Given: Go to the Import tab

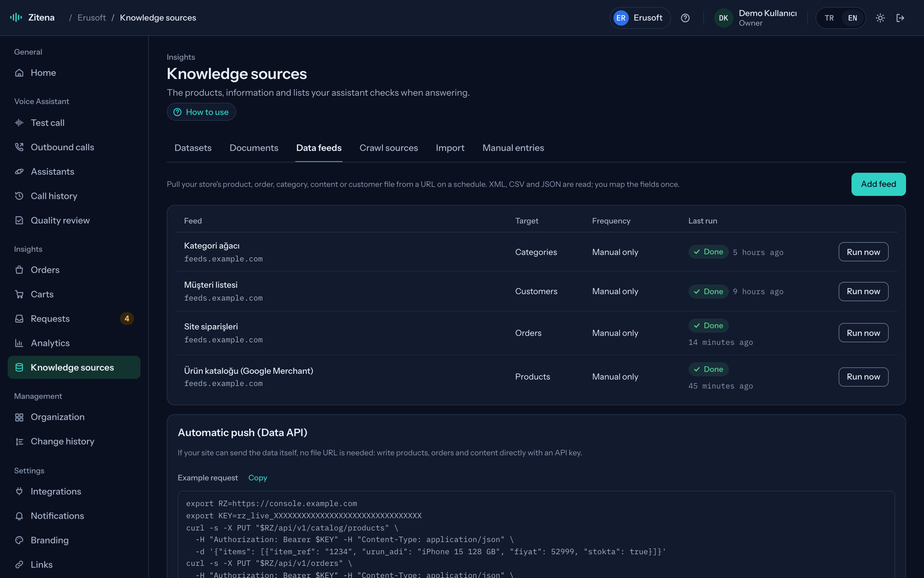Looking at the screenshot, I should click(x=450, y=148).
